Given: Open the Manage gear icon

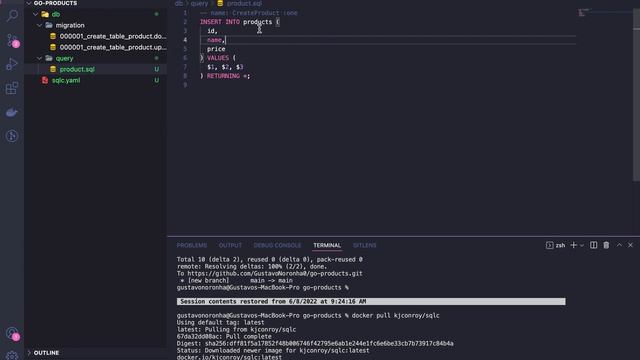Looking at the screenshot, I should [12, 356].
